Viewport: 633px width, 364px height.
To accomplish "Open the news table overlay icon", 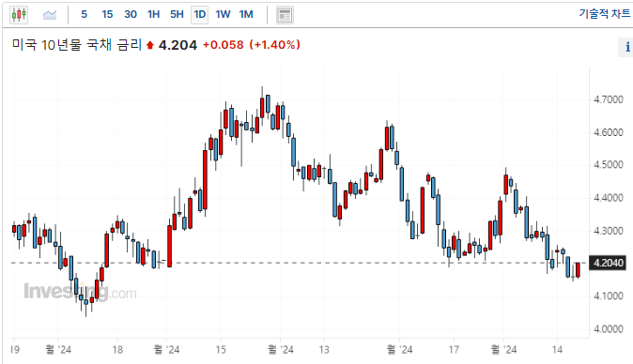I will click(285, 15).
